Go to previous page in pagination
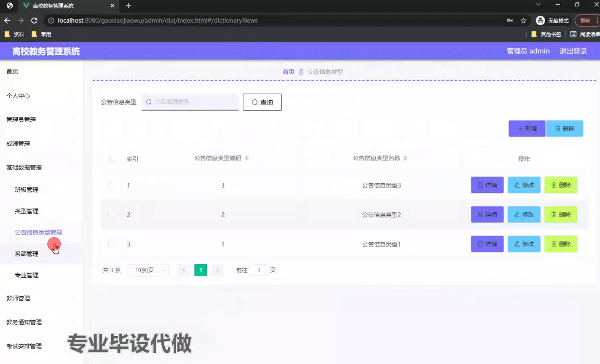Screen dimensions: 600x364 click(184, 270)
